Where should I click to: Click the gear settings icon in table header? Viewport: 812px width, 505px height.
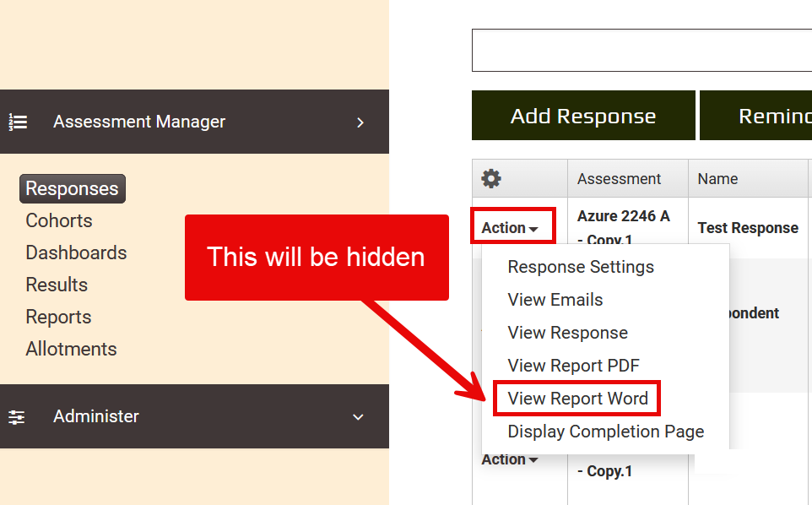(x=490, y=178)
